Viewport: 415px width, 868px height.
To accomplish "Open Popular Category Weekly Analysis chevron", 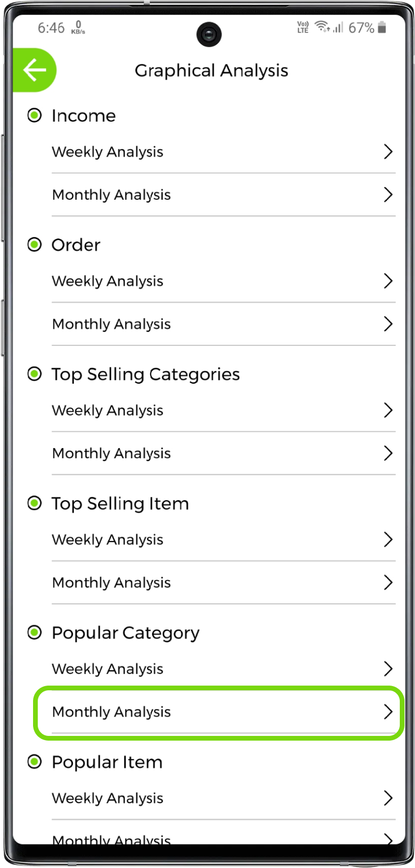I will [388, 669].
